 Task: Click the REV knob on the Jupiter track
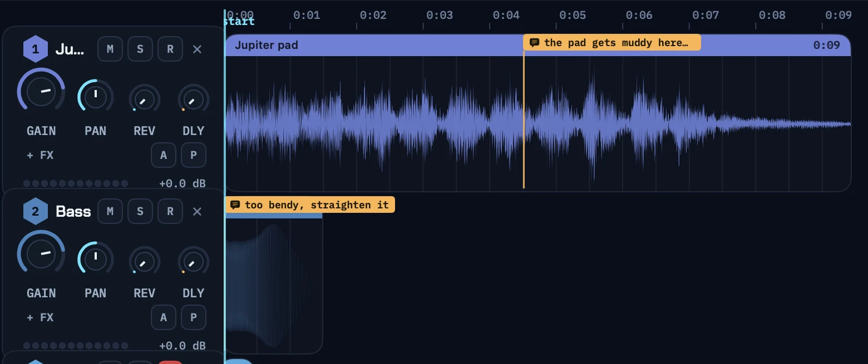pyautogui.click(x=145, y=101)
